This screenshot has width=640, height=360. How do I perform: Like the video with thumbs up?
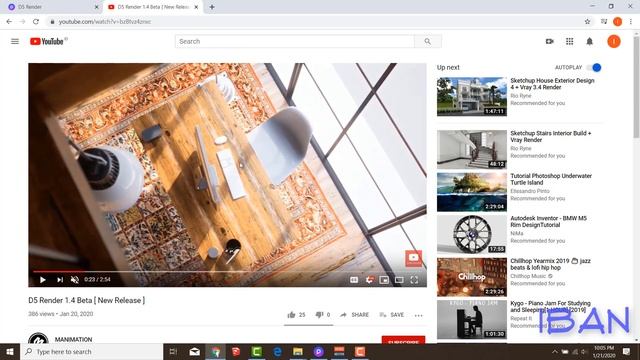(296, 315)
